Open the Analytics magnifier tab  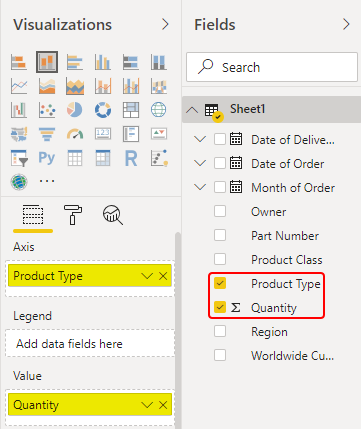click(x=113, y=215)
